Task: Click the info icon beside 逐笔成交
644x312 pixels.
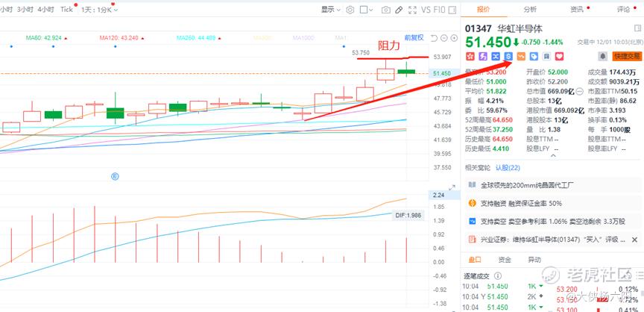Action: 498,276
